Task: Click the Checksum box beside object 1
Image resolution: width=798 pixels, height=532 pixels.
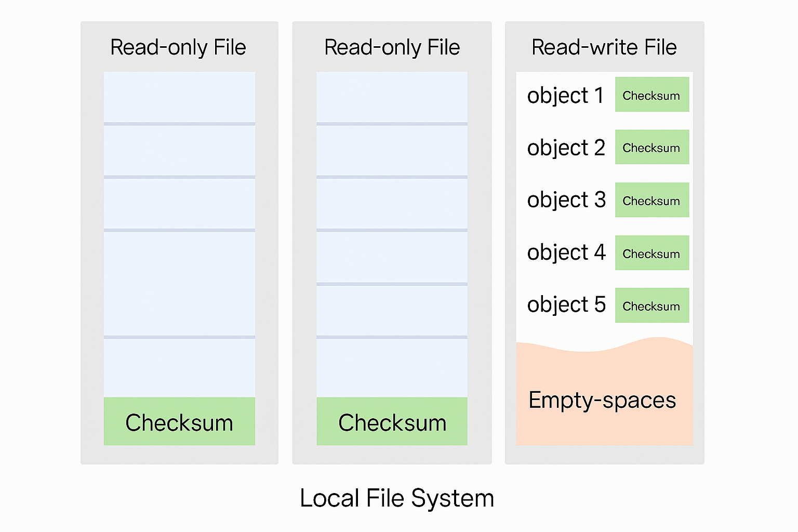Action: click(x=651, y=95)
